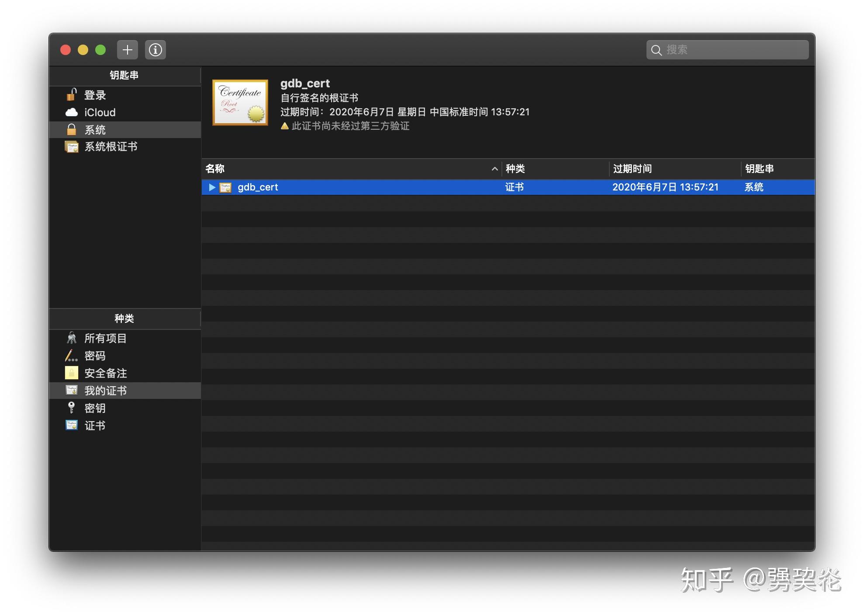Expand the gdb_cert row disclosure triangle

[x=212, y=187]
